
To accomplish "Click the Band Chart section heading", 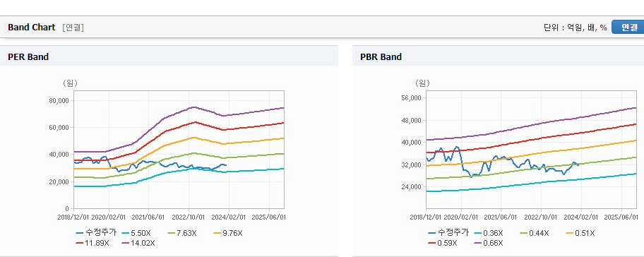I will 31,27.
